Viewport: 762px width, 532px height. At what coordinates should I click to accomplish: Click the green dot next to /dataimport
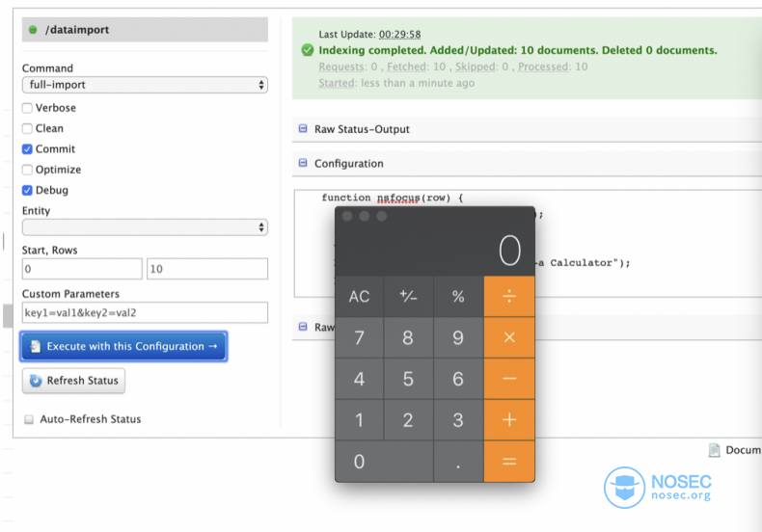click(x=33, y=30)
